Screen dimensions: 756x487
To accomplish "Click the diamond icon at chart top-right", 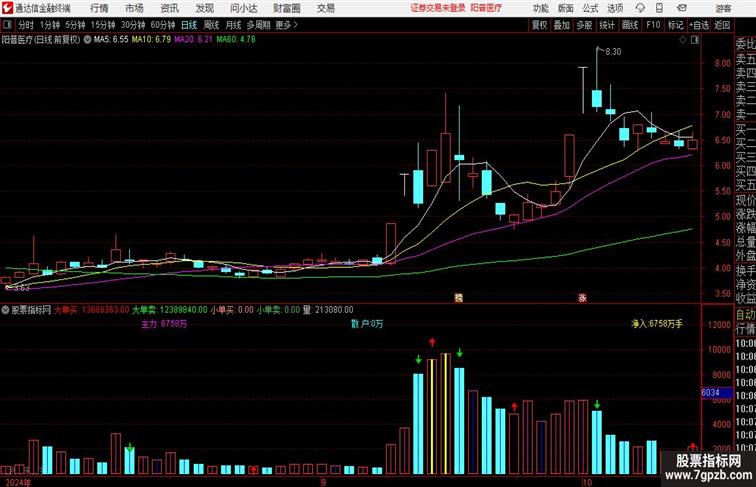I will point(683,40).
